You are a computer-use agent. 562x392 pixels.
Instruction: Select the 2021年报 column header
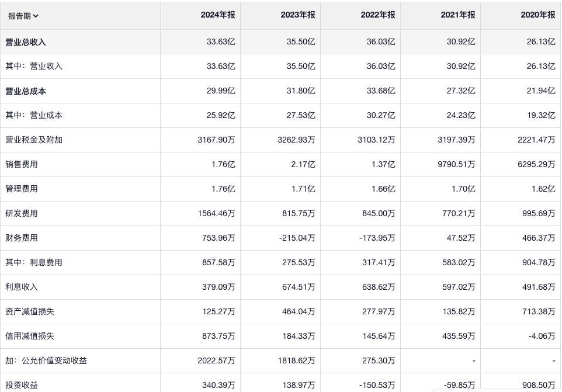coord(457,15)
